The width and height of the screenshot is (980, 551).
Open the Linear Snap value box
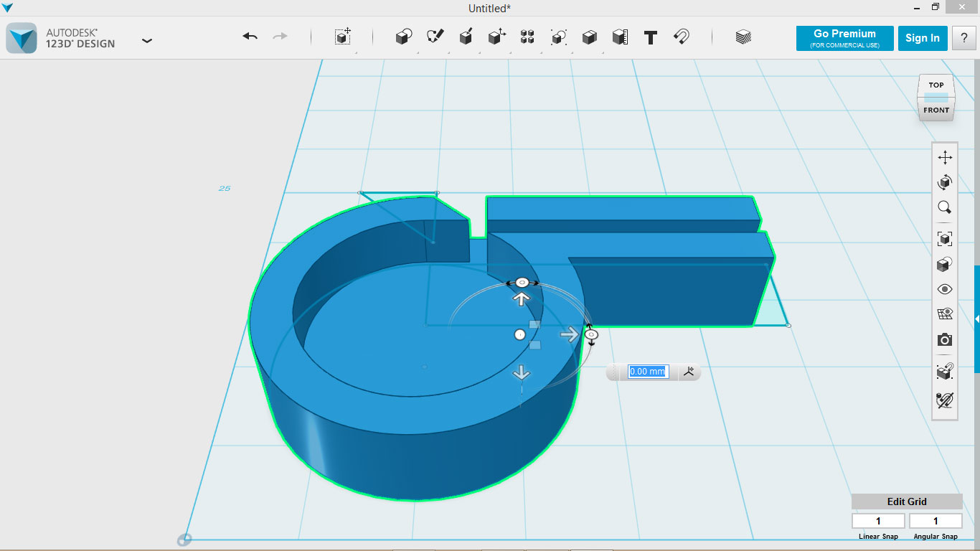pos(878,521)
